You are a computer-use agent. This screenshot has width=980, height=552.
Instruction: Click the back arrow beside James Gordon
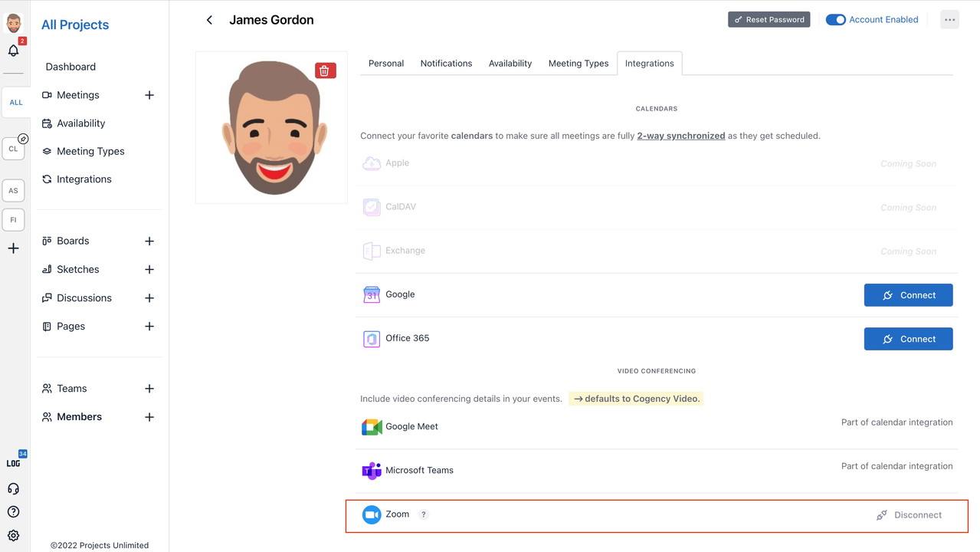209,20
